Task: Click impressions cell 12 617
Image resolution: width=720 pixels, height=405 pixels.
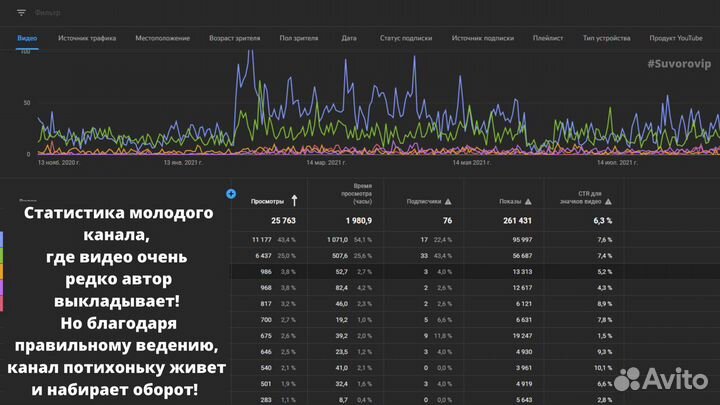Action: 522,288
